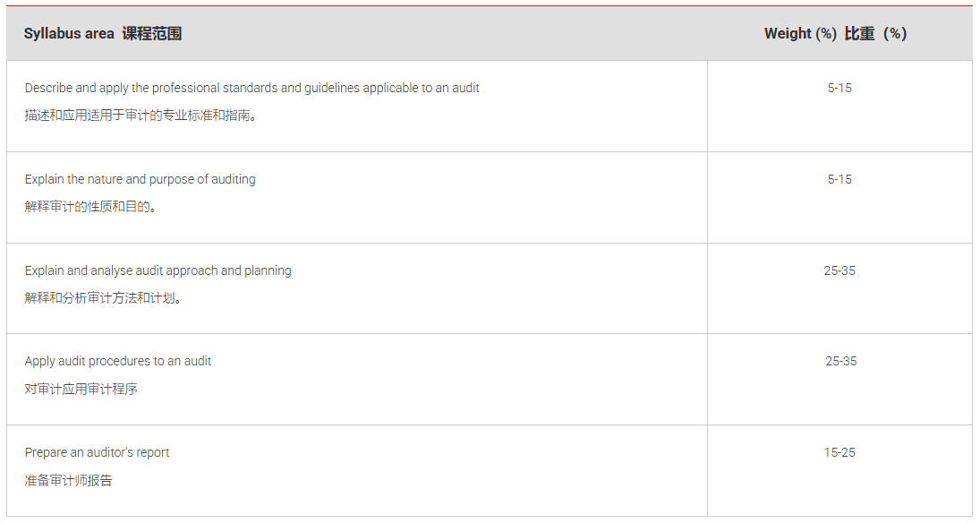Viewport: 980px width, 523px height.
Task: Click the Chinese text 解释和分析审计方法和计划
Action: (103, 298)
